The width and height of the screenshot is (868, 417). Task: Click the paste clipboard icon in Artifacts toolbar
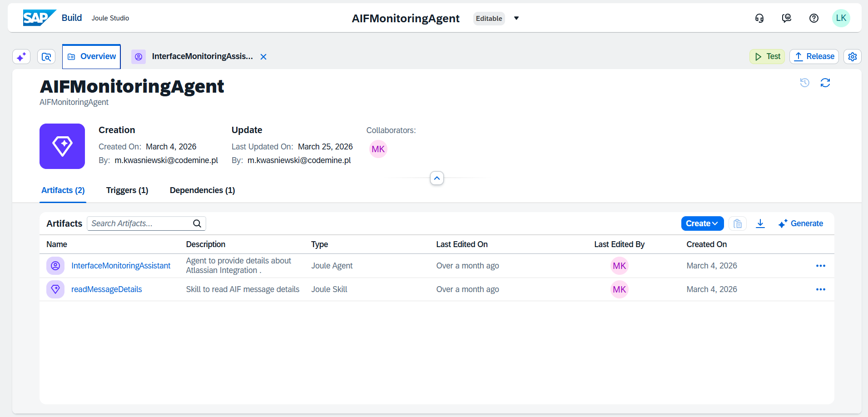pyautogui.click(x=738, y=223)
